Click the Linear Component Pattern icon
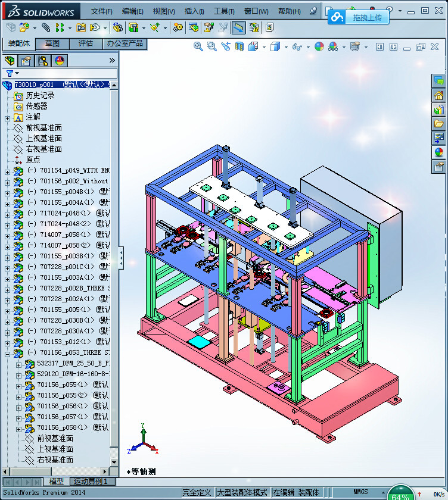448x500 pixels. 60,28
